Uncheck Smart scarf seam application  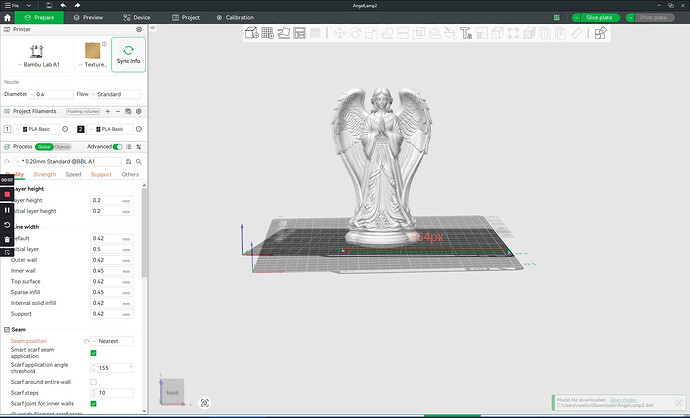click(x=93, y=353)
